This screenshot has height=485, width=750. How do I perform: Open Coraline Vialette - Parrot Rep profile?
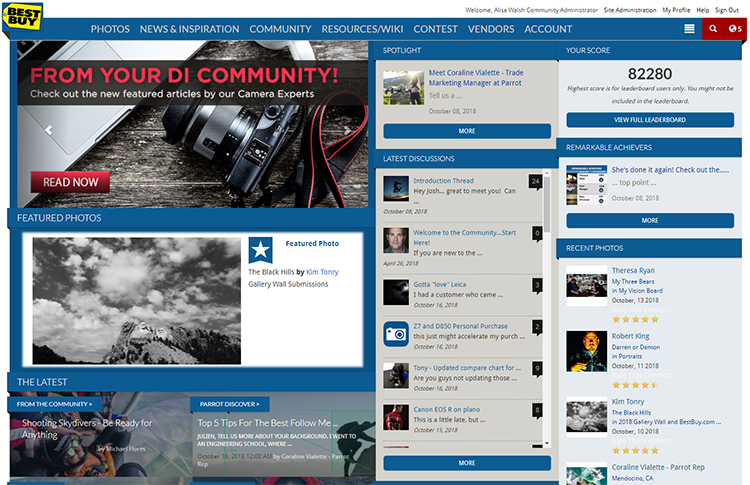click(x=658, y=467)
